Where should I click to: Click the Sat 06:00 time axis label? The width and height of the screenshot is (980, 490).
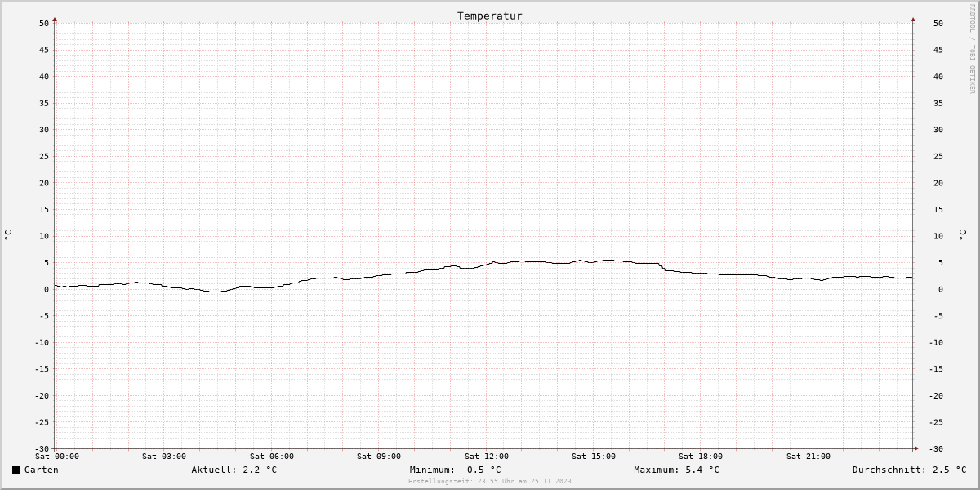pos(272,457)
